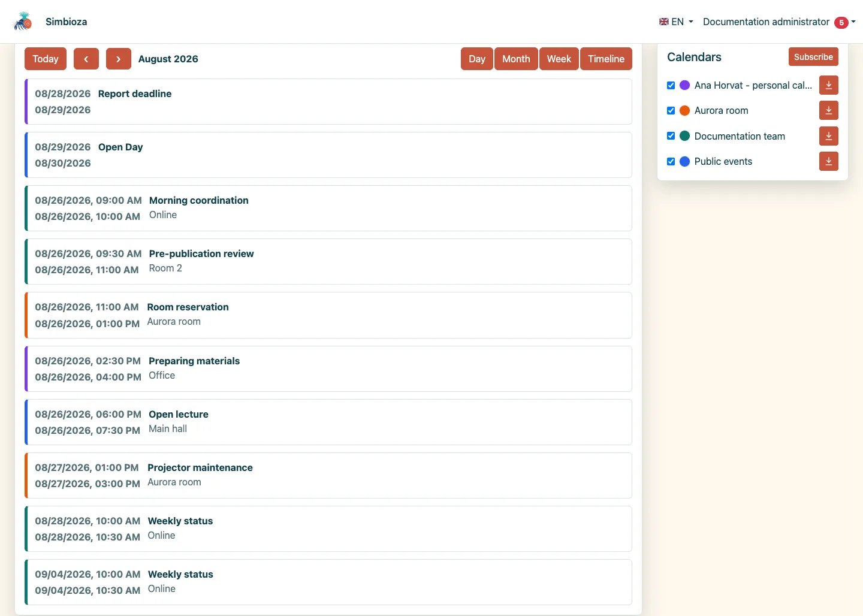Screen dimensions: 863x616
Task: Click the Aurora room calendar label
Action: [x=722, y=110]
